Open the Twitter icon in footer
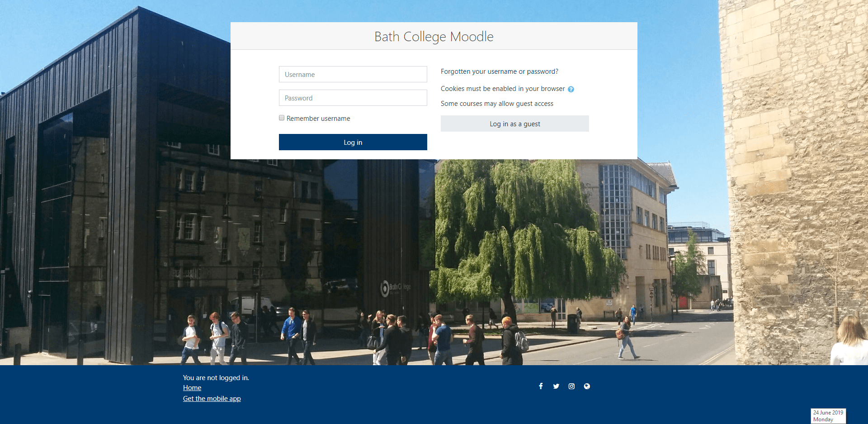This screenshot has width=868, height=424. tap(556, 386)
